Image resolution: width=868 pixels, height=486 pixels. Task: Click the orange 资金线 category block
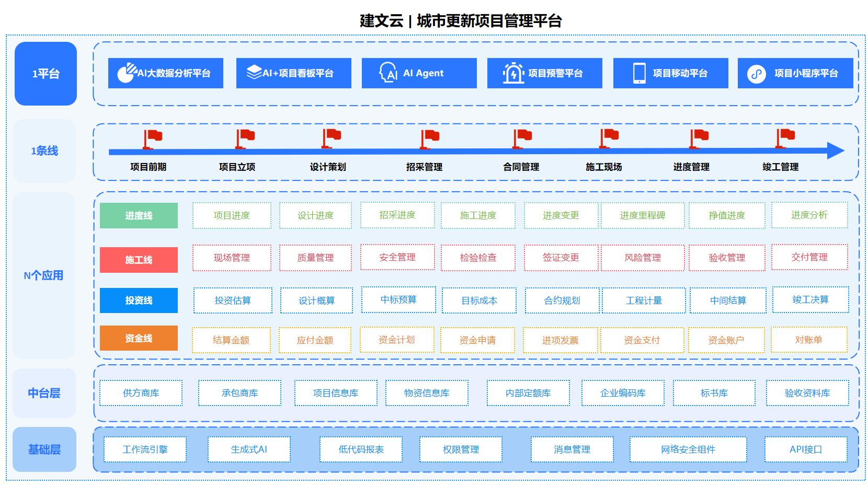(139, 338)
